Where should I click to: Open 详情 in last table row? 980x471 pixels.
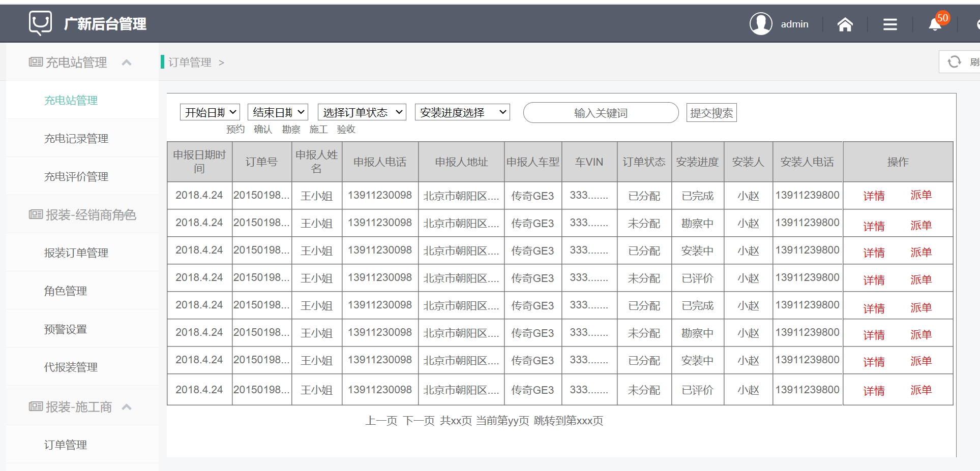pyautogui.click(x=874, y=390)
